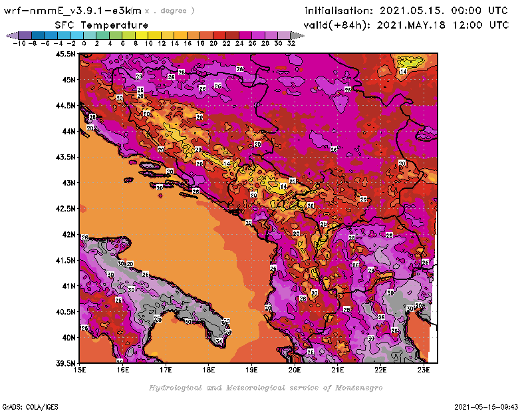Image resolution: width=532 pixels, height=411 pixels.
Task: Click the '22' tick label on the colorbar
Action: (226, 44)
